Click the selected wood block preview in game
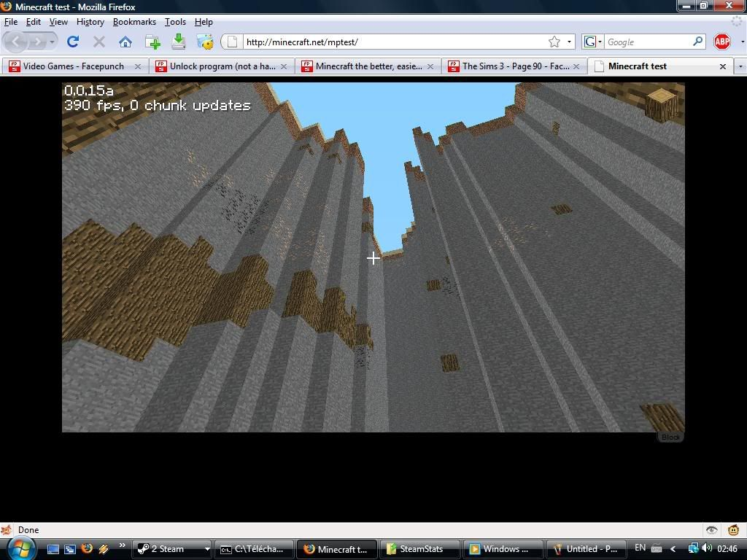Image resolution: width=747 pixels, height=560 pixels. tap(661, 105)
